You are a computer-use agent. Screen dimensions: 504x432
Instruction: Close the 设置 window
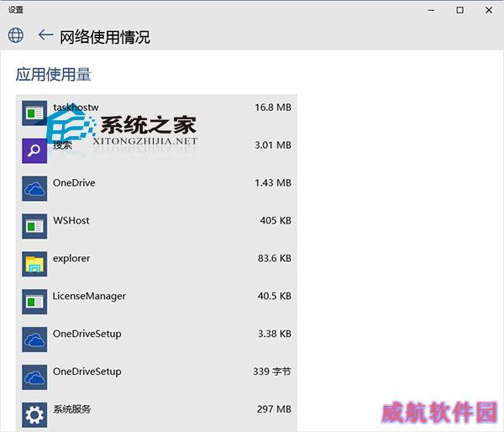click(x=489, y=10)
